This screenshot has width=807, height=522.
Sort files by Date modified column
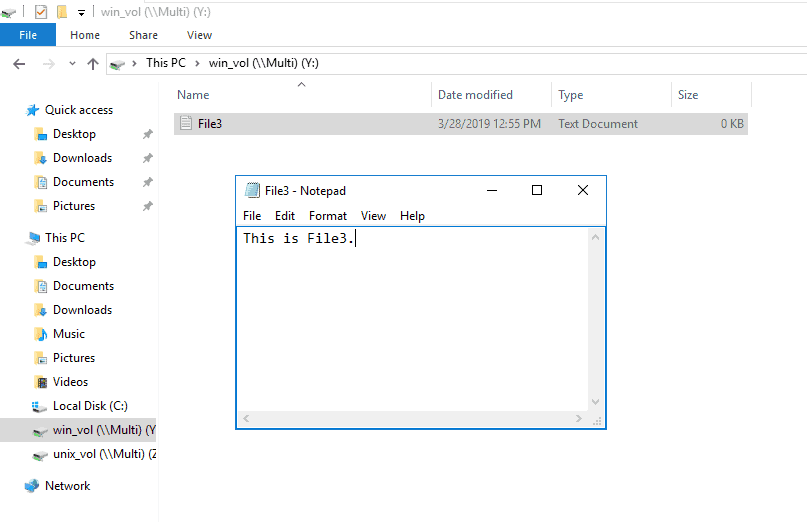[475, 95]
